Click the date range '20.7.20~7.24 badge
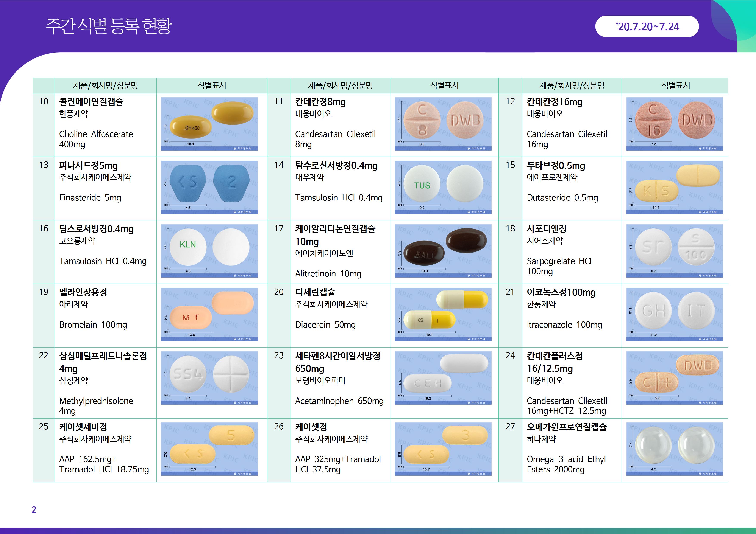Viewport: 756px width, 534px height. coord(647,27)
